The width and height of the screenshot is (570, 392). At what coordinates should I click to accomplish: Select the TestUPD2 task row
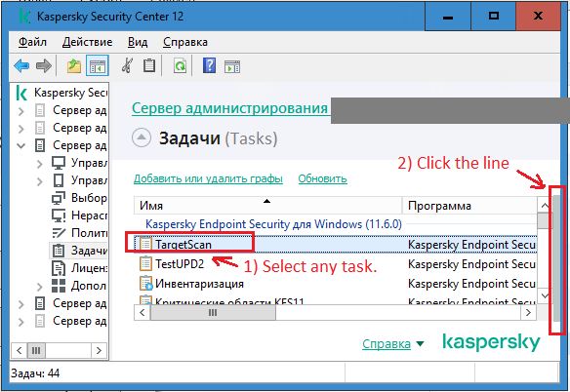(x=335, y=263)
